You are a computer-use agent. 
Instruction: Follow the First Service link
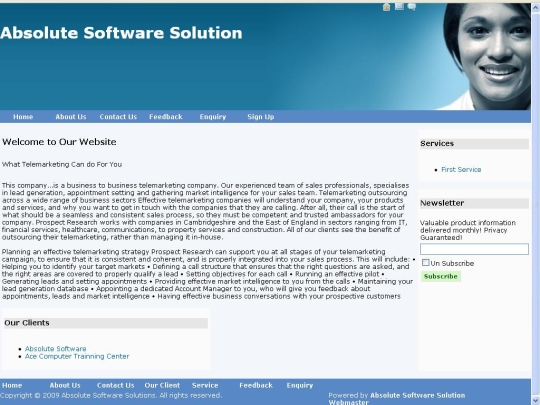tap(461, 169)
